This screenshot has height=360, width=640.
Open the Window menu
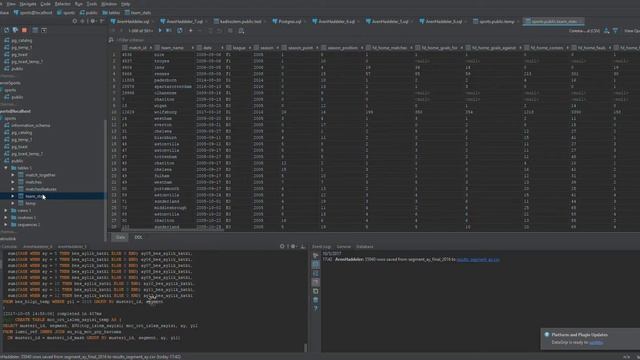(109, 4)
